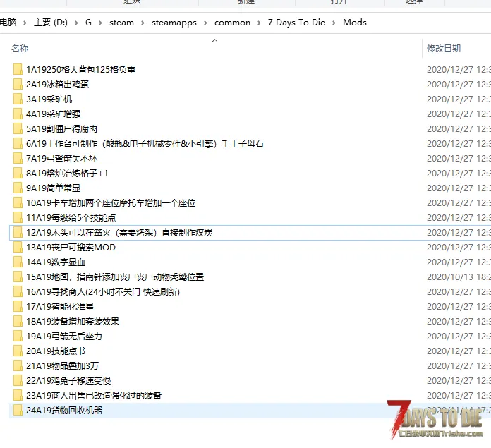Viewport: 491px width, 448px height.
Task: Sort by 修改日期 column header
Action: tap(444, 48)
